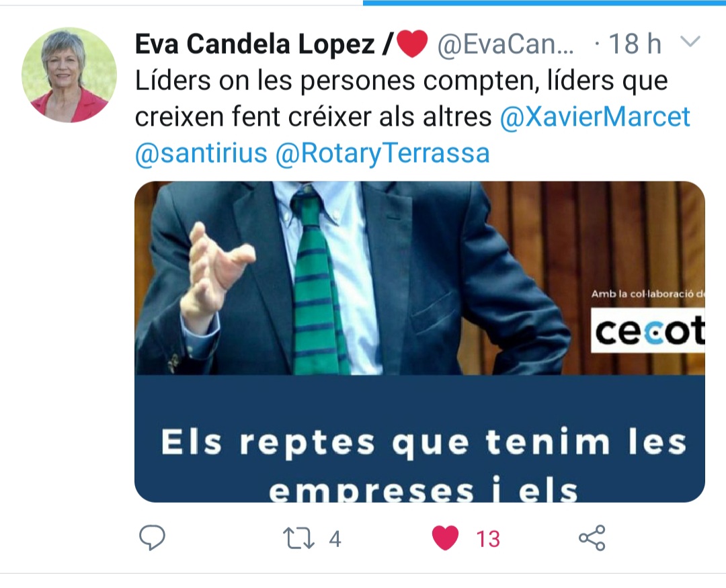The height and width of the screenshot is (588, 726).
Task: Click the like count 13
Action: tap(488, 539)
